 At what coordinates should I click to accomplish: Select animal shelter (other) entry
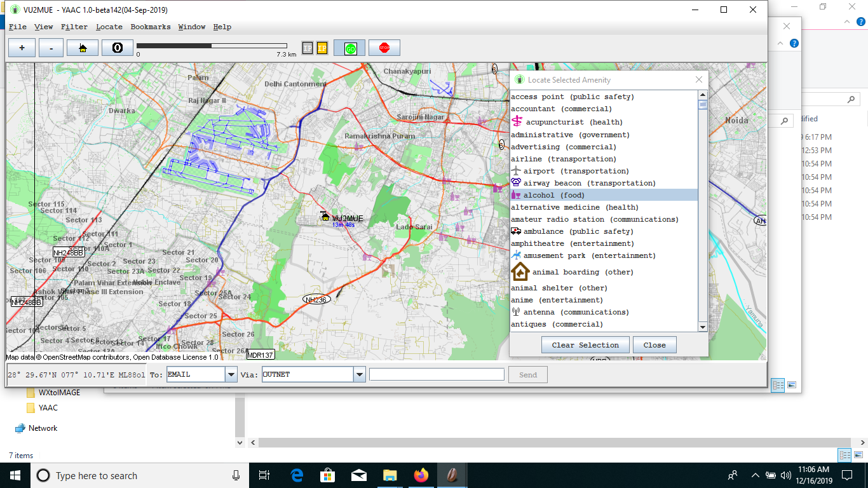[x=604, y=288]
